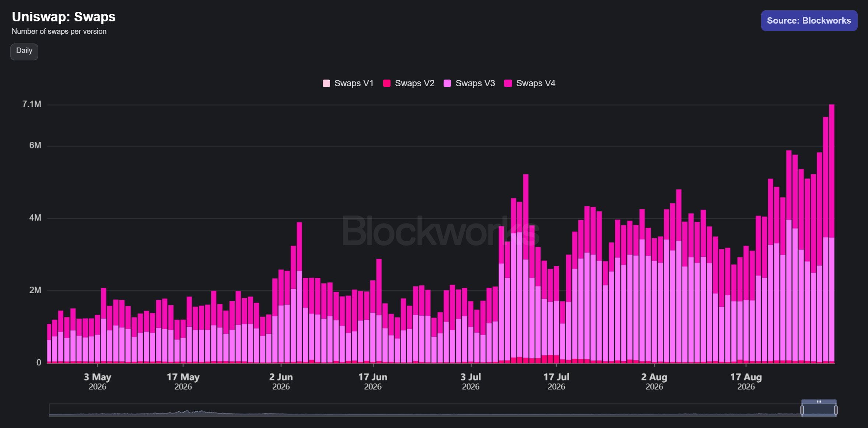The image size is (868, 428).
Task: Click the 7.1M y-axis label
Action: pos(32,104)
